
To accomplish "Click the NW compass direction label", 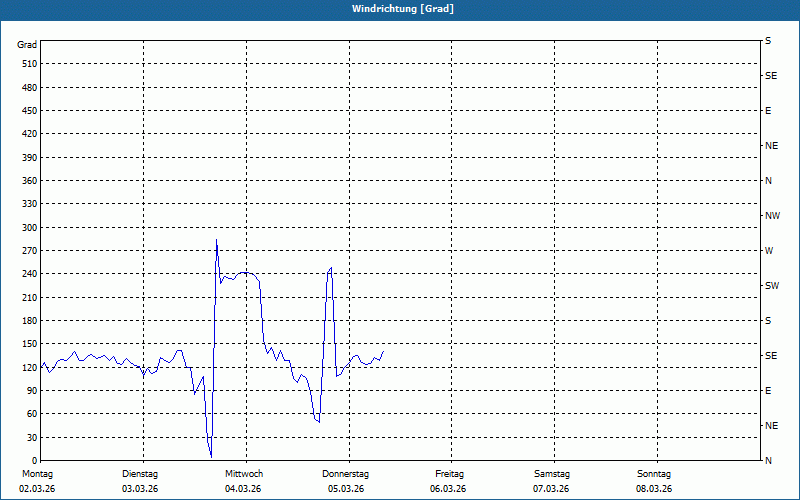I will click(x=772, y=216).
